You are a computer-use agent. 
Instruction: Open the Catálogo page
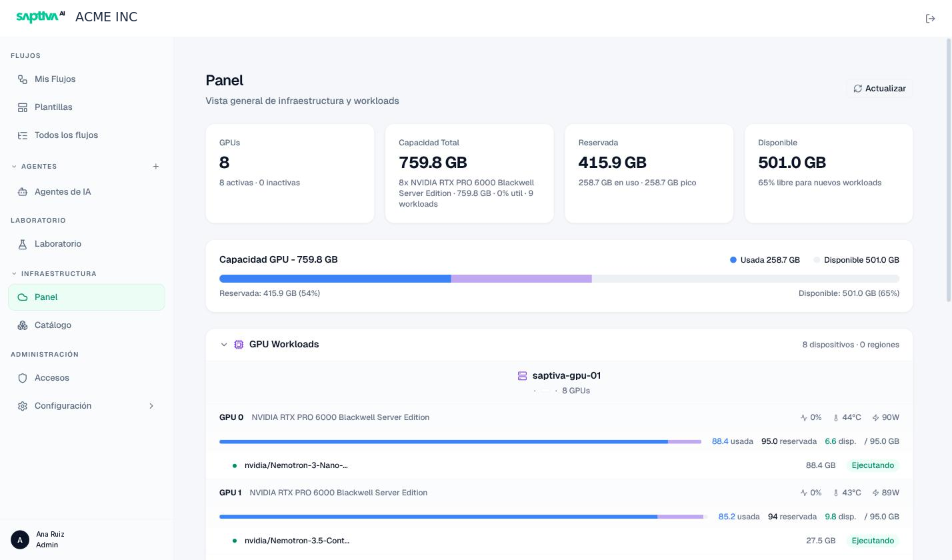pyautogui.click(x=87, y=325)
